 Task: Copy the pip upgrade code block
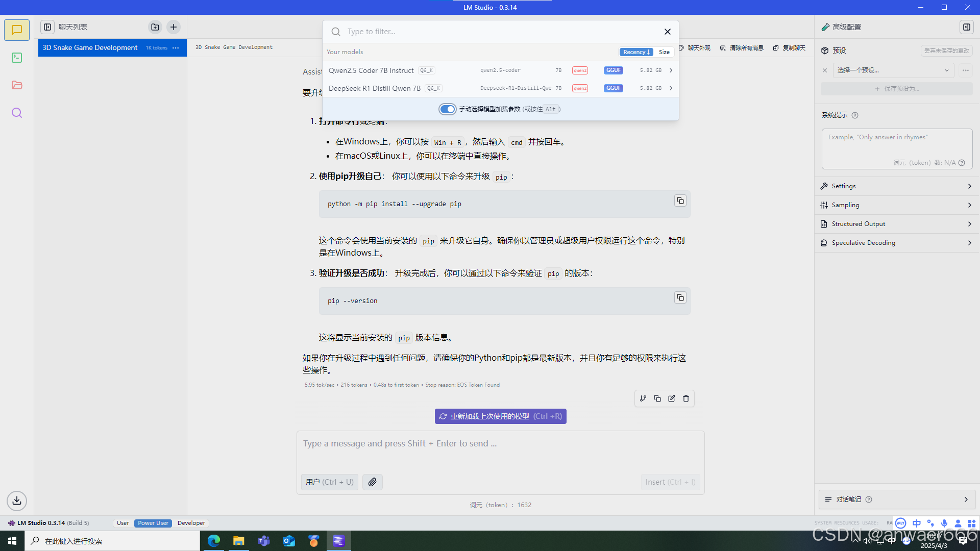680,201
